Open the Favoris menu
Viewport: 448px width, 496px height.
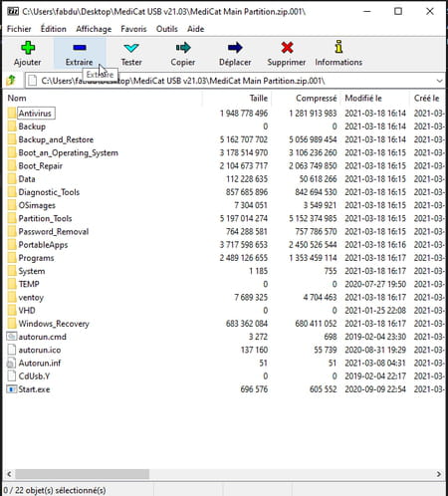tap(133, 29)
